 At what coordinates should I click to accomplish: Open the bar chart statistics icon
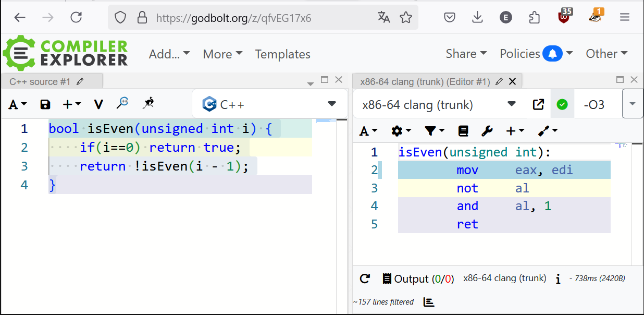pyautogui.click(x=429, y=302)
